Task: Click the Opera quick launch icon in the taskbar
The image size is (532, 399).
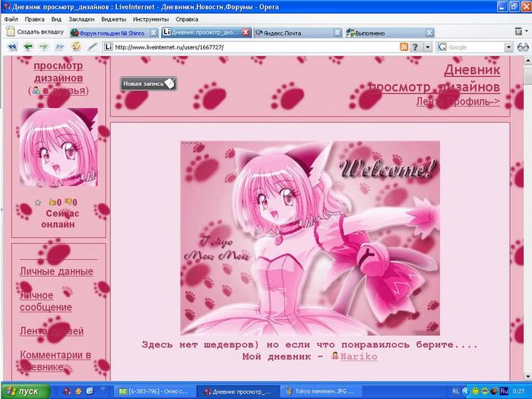Action: click(67, 391)
